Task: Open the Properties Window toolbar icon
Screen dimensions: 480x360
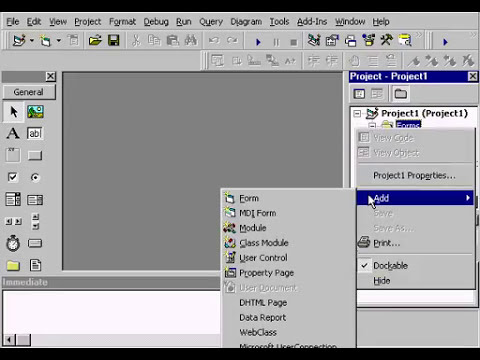Action: point(332,41)
